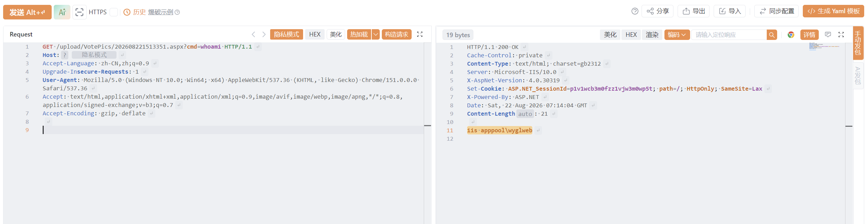Image resolution: width=868 pixels, height=224 pixels.
Task: Click the top-right question mark help icon
Action: (x=635, y=11)
